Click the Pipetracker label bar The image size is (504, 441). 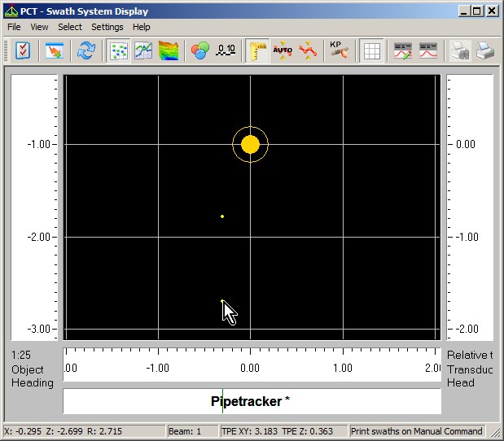click(252, 401)
